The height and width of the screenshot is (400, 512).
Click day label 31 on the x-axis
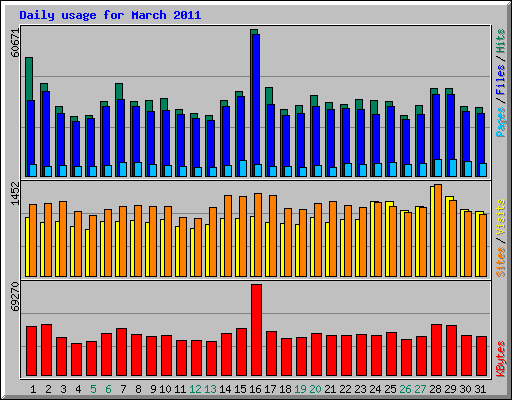pos(480,389)
